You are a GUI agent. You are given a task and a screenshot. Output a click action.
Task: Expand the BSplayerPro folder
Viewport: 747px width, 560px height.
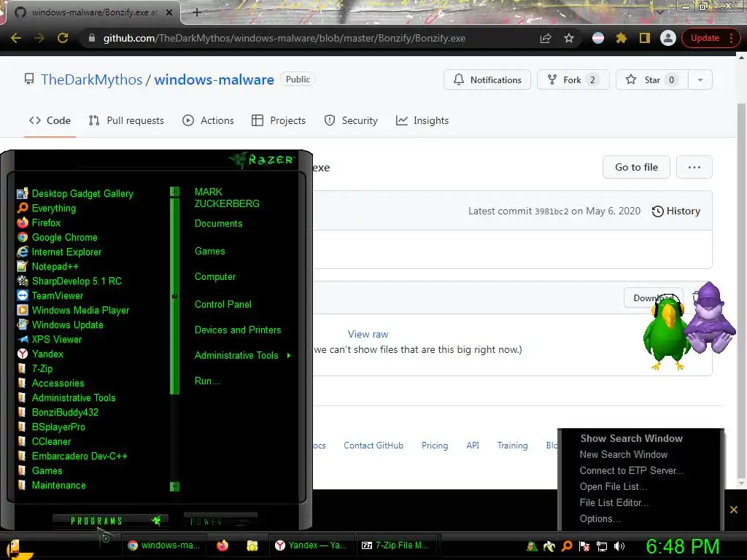click(x=51, y=427)
